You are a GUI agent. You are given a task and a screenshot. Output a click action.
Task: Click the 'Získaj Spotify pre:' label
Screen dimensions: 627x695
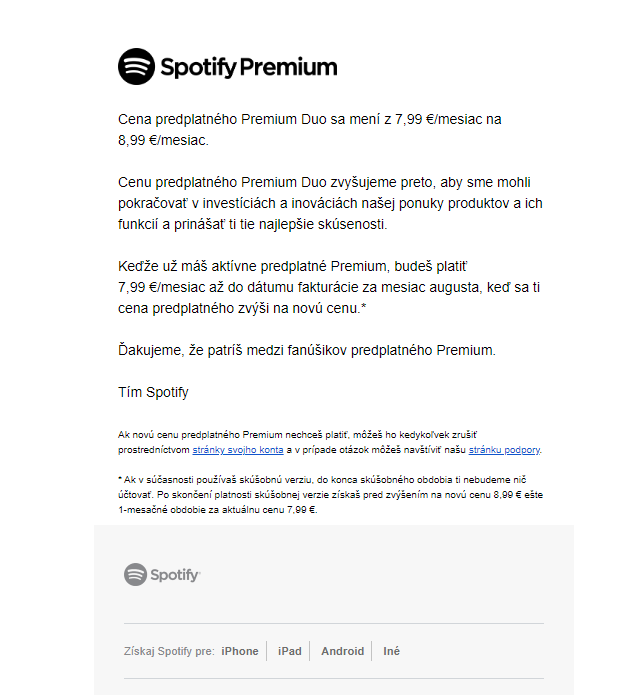click(169, 651)
